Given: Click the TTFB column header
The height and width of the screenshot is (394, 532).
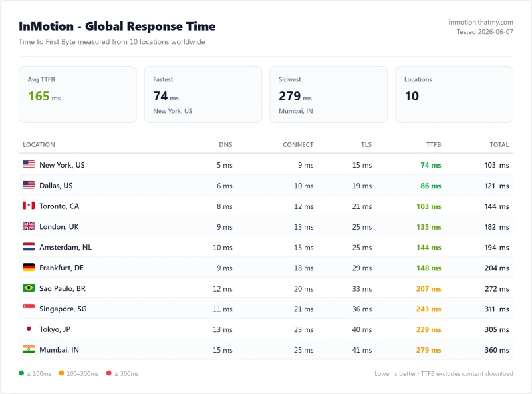Looking at the screenshot, I should click(x=434, y=144).
